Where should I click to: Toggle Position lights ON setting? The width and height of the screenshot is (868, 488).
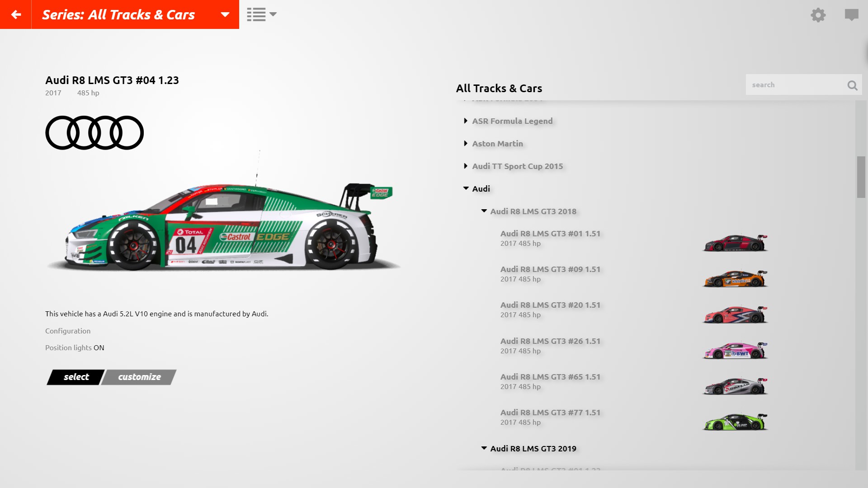[x=75, y=347]
